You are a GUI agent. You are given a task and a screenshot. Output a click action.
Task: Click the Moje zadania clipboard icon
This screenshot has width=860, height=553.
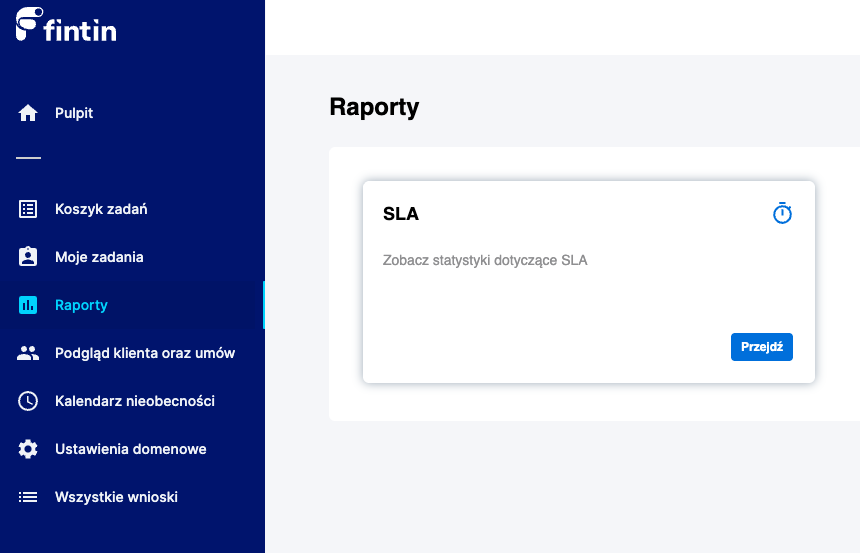coord(28,257)
